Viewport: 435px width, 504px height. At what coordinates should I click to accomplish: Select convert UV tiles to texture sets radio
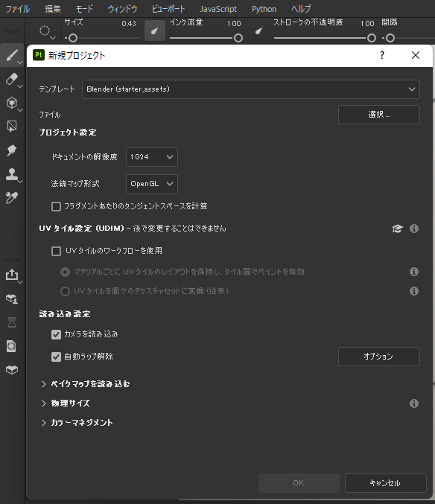pyautogui.click(x=66, y=291)
